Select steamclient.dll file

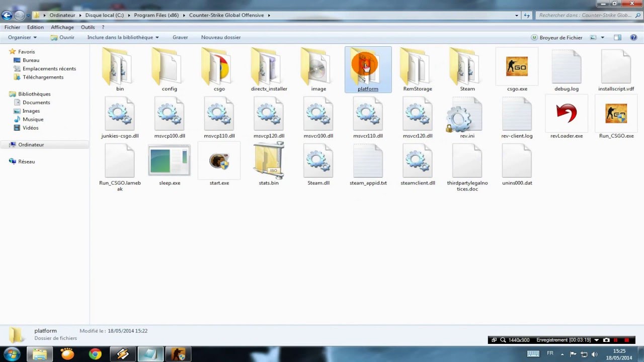pos(418,164)
